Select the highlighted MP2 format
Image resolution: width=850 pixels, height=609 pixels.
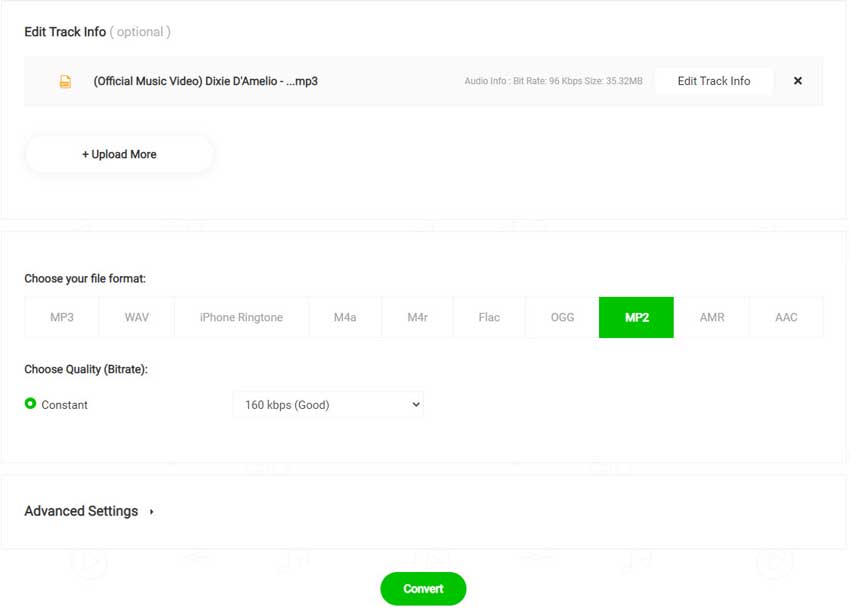tap(637, 318)
